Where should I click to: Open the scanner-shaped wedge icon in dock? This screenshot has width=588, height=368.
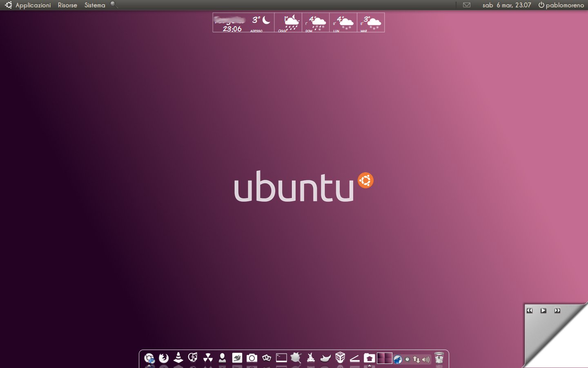[x=354, y=359]
